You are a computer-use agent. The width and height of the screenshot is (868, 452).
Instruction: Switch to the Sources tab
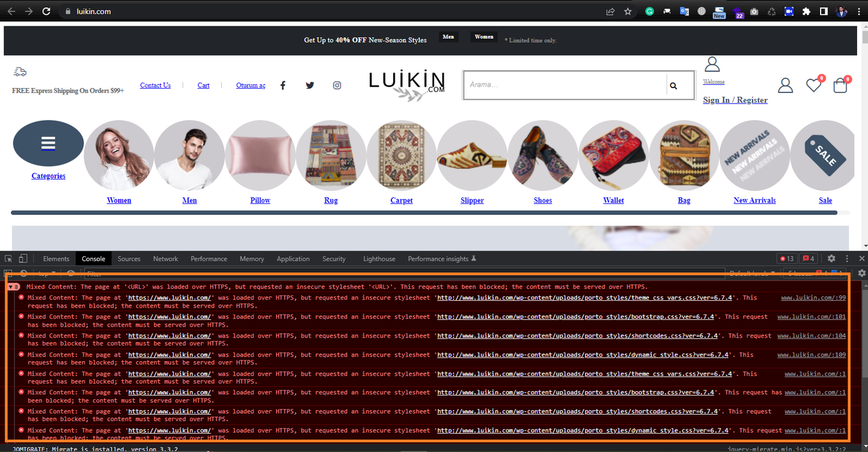pyautogui.click(x=129, y=259)
